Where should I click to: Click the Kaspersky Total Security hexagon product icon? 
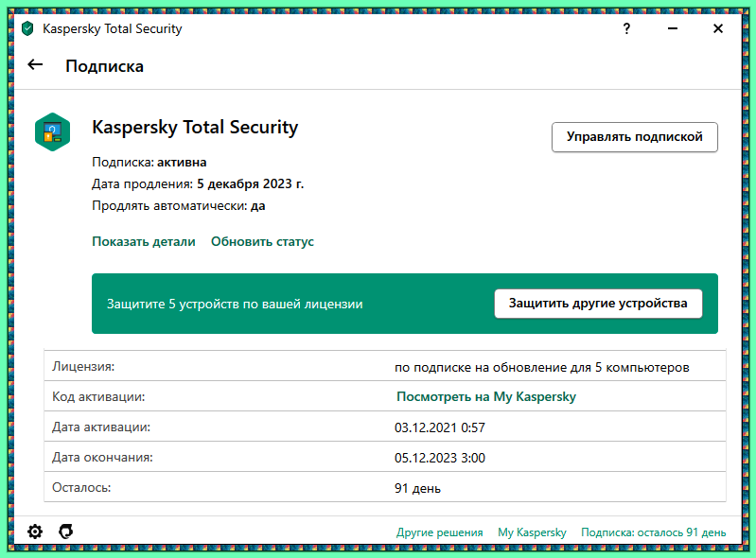52,131
